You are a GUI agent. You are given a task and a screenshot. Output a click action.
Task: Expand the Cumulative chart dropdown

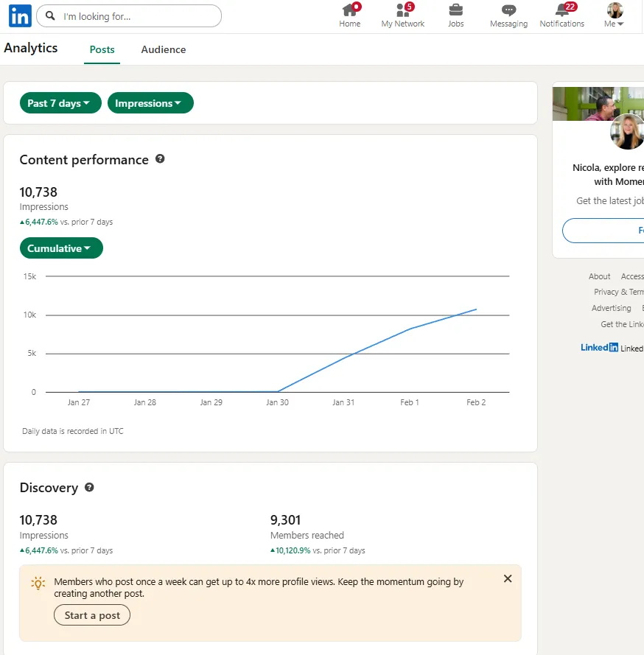(61, 248)
